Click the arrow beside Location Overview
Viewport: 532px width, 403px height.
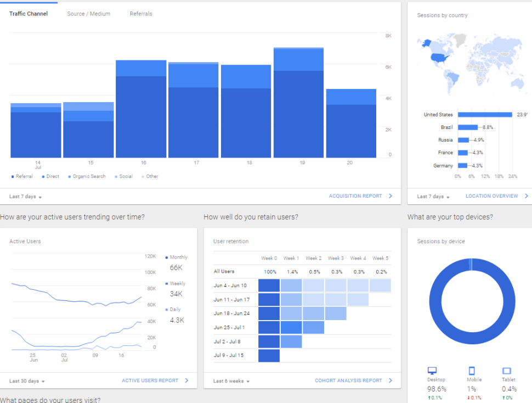[527, 196]
